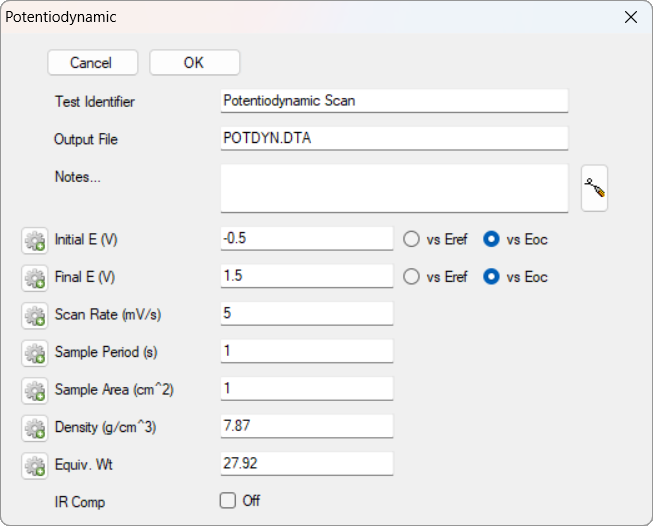This screenshot has height=526, width=653.
Task: Click the Output File field POTDYN.DTA
Action: coord(394,138)
